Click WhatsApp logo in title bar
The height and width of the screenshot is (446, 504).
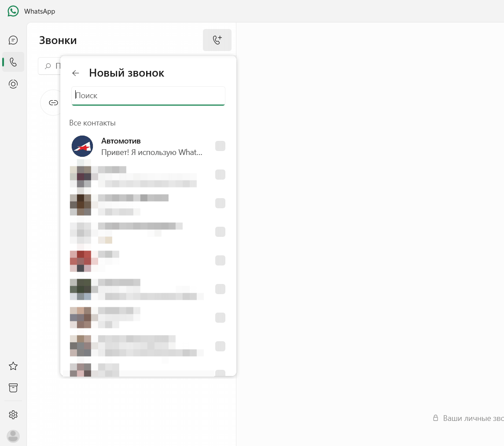pos(13,11)
